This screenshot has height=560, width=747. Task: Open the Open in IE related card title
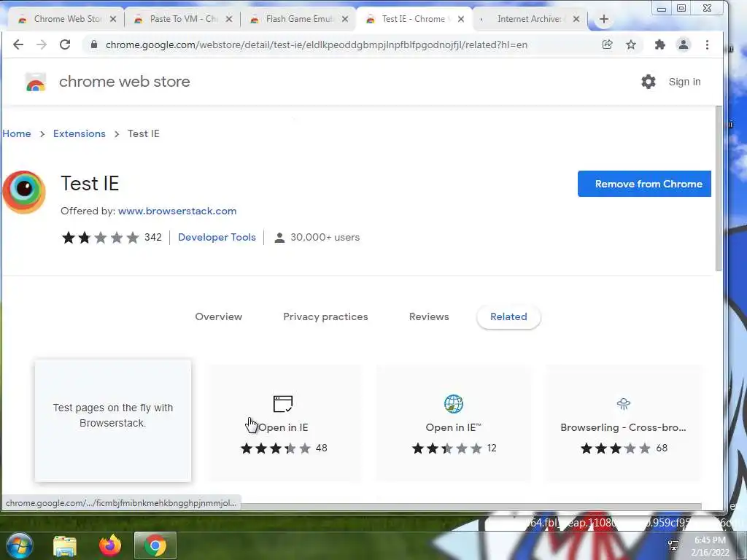[283, 427]
